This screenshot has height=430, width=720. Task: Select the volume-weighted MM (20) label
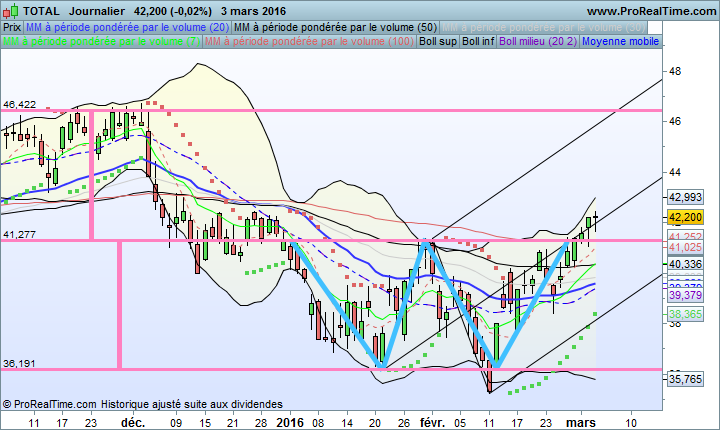(128, 27)
